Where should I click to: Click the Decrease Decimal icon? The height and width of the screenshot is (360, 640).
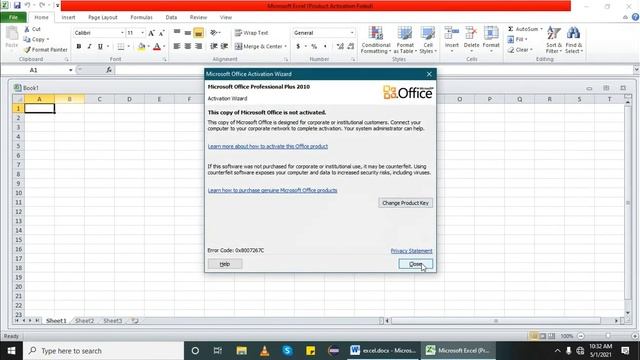(351, 47)
